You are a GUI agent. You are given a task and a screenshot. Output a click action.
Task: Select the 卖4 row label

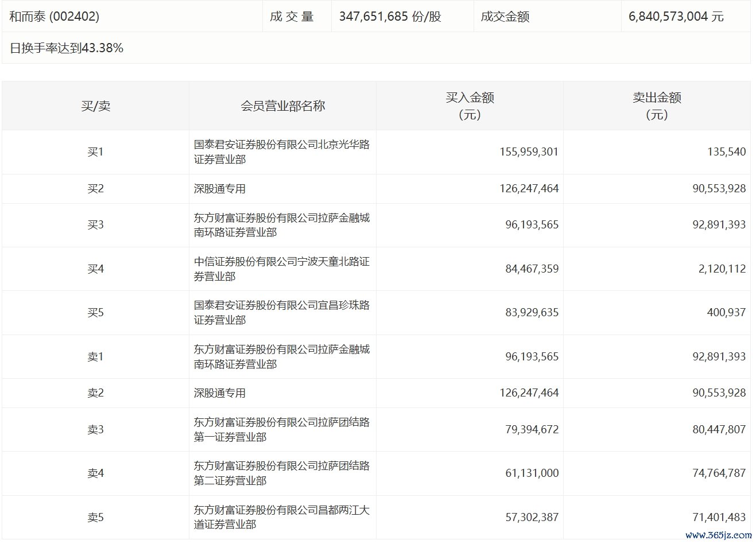[95, 473]
